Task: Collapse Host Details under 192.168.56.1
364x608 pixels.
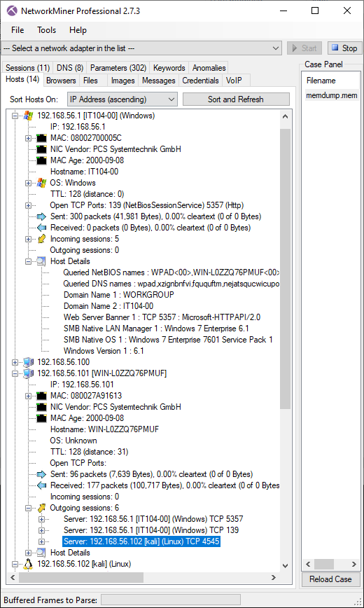Action: click(28, 261)
